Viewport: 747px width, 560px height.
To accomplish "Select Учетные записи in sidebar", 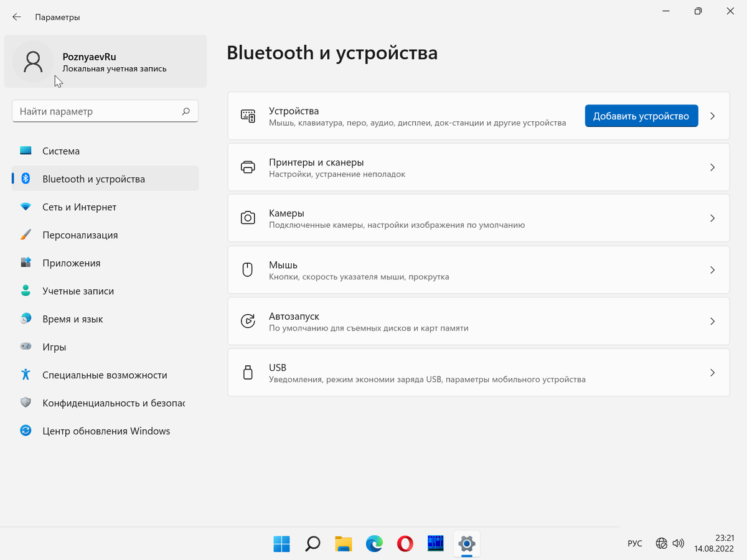I will (105, 291).
